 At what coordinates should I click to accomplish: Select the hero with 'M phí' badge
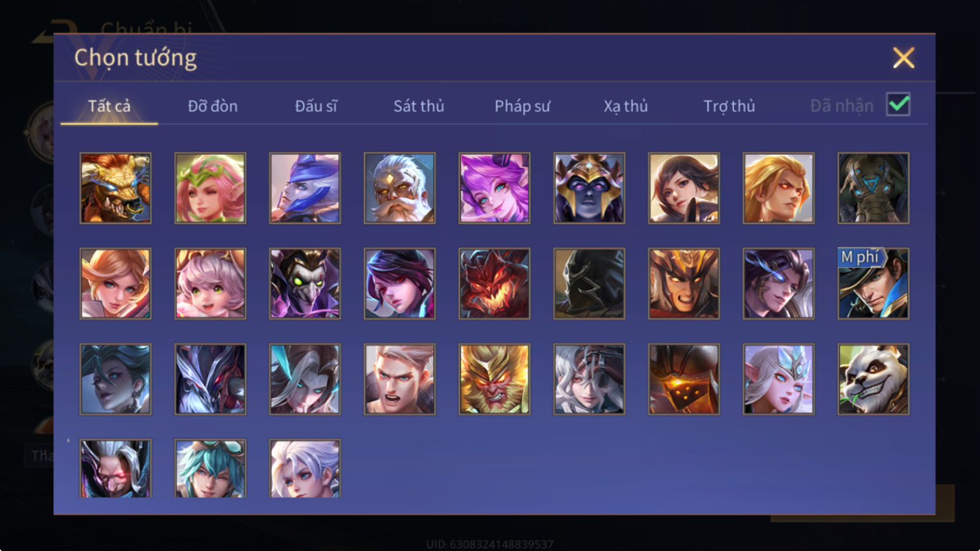[x=873, y=283]
